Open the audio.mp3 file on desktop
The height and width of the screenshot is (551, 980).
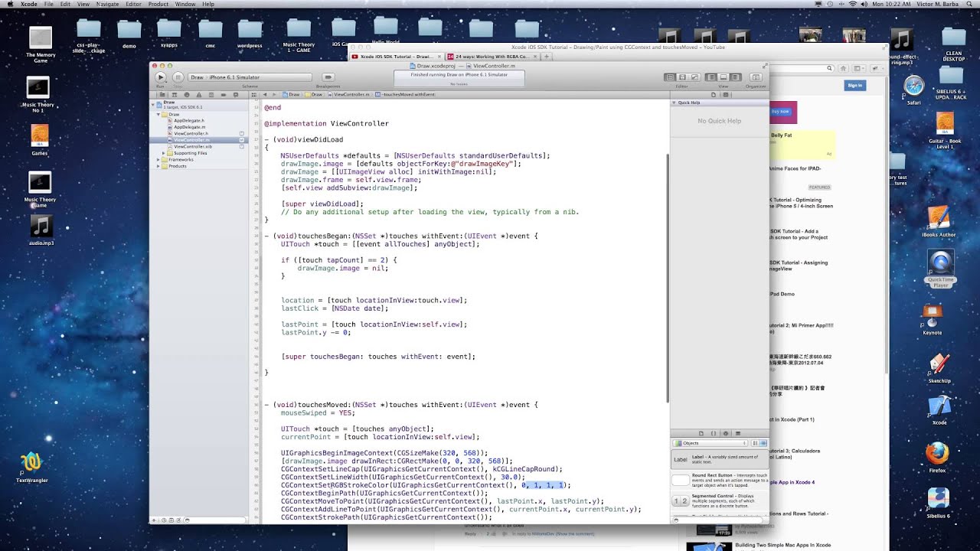(41, 230)
